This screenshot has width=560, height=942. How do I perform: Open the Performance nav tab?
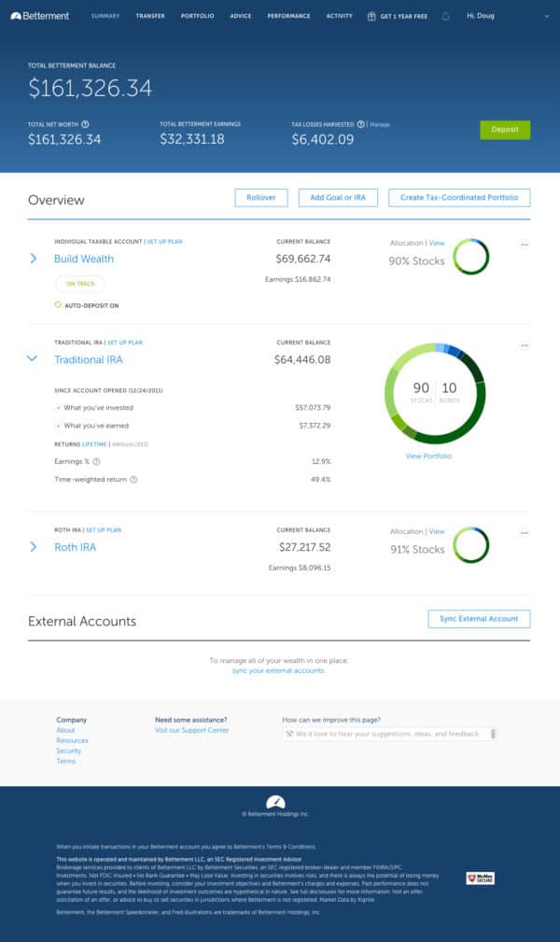pyautogui.click(x=289, y=16)
